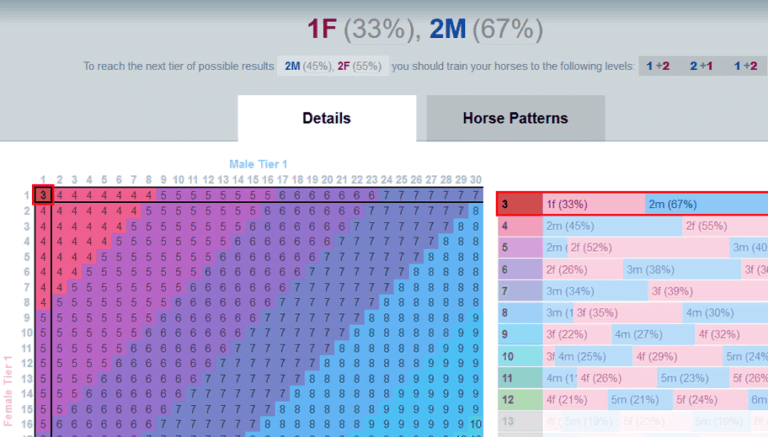Click the 2f (55%) segment in tier 4 row
This screenshot has height=437, width=768.
click(725, 226)
